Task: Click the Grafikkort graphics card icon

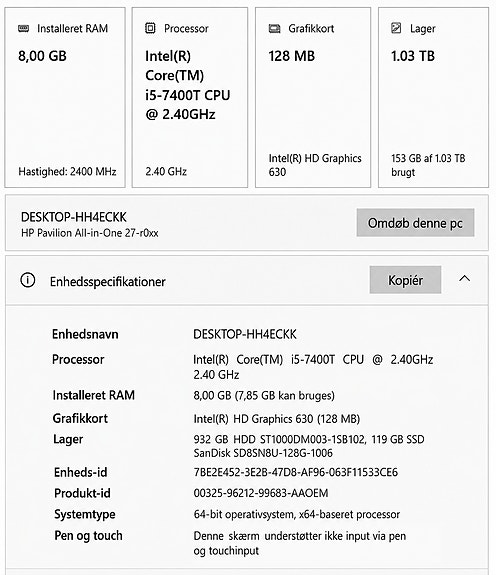Action: click(x=274, y=28)
